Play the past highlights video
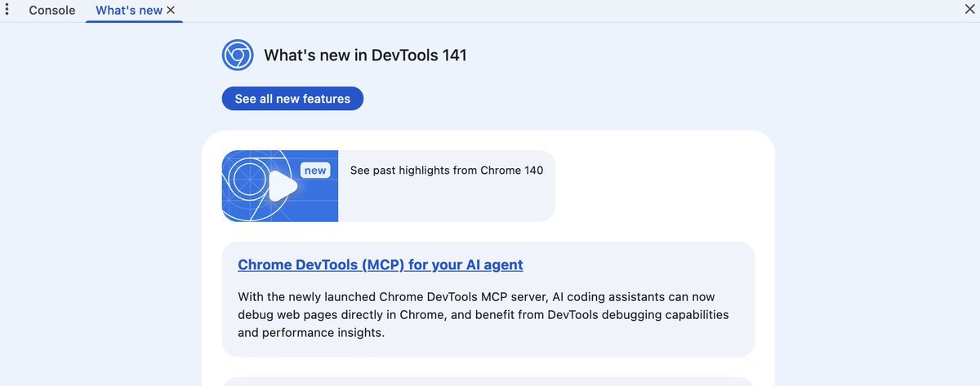Image resolution: width=980 pixels, height=386 pixels. pyautogui.click(x=282, y=186)
